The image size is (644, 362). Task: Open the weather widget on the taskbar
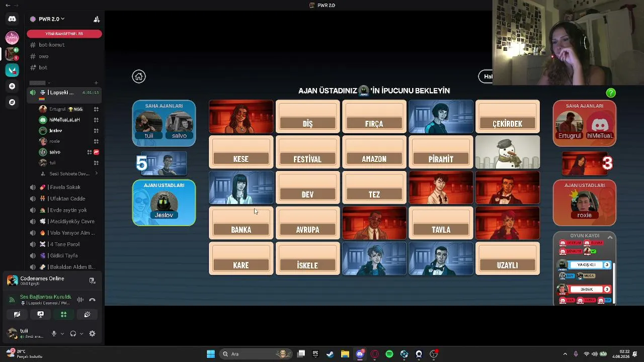pyautogui.click(x=24, y=354)
